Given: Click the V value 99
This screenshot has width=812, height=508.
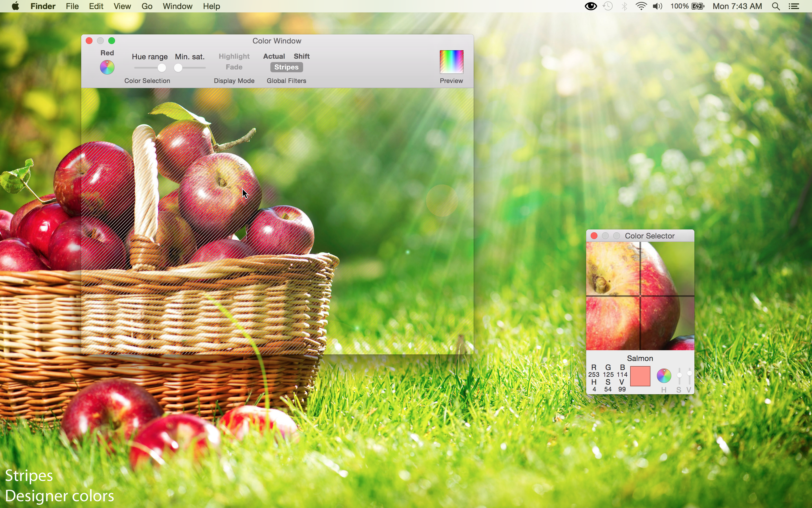Looking at the screenshot, I should coord(622,389).
